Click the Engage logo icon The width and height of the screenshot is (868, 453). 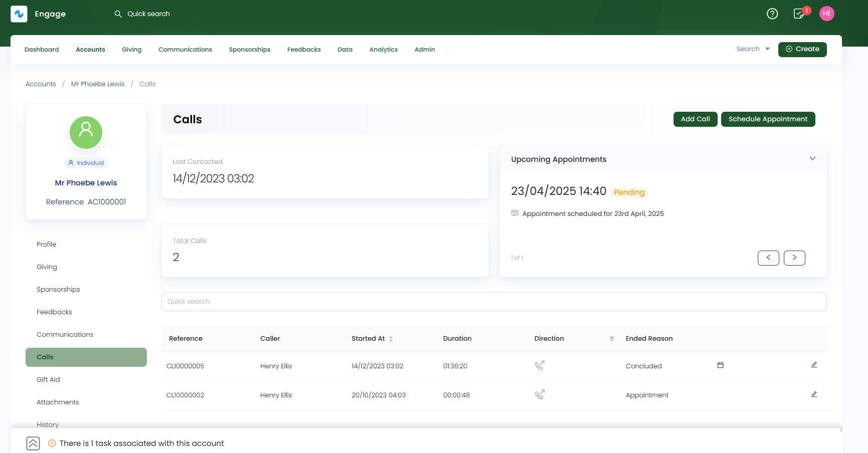click(x=19, y=14)
